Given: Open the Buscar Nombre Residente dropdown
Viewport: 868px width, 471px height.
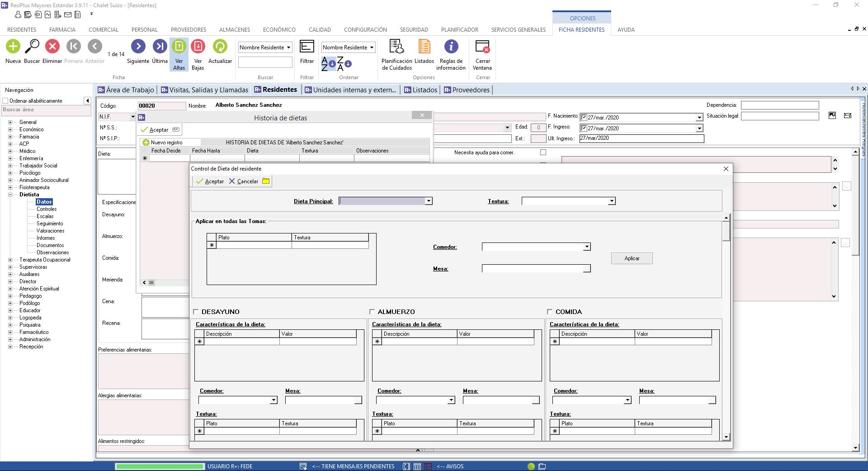Looking at the screenshot, I should pyautogui.click(x=288, y=47).
